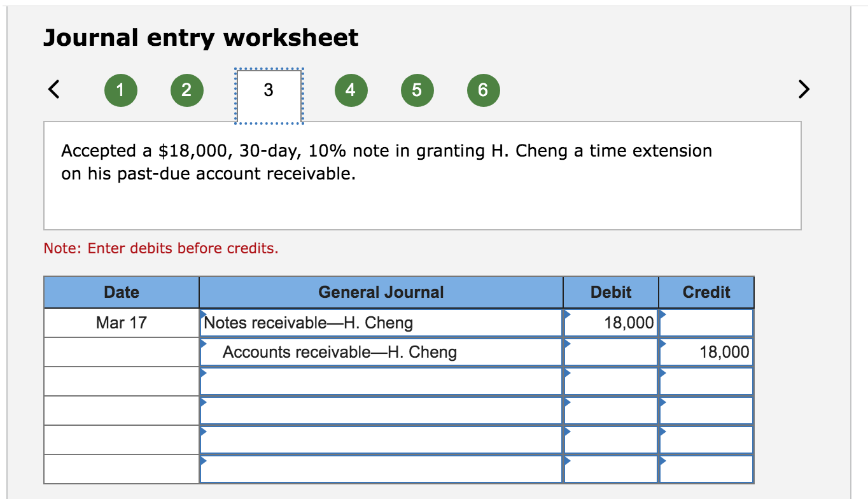Open the Accounts receivable—H. Cheng account dropdown

(x=381, y=352)
